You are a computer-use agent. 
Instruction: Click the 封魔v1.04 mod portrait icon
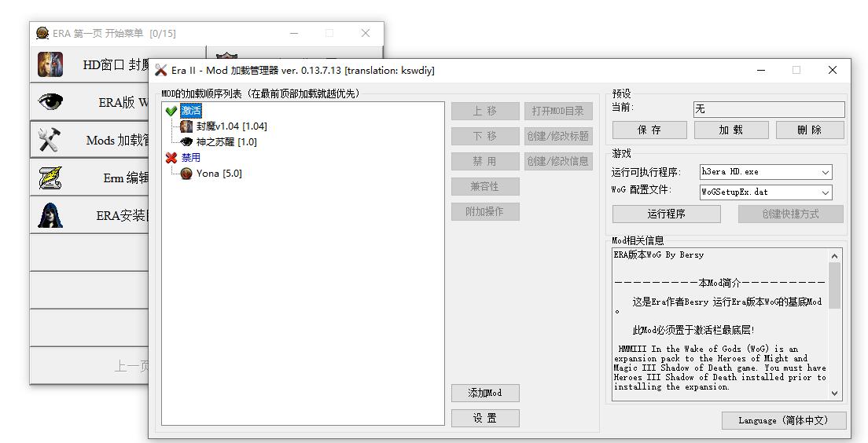point(186,126)
